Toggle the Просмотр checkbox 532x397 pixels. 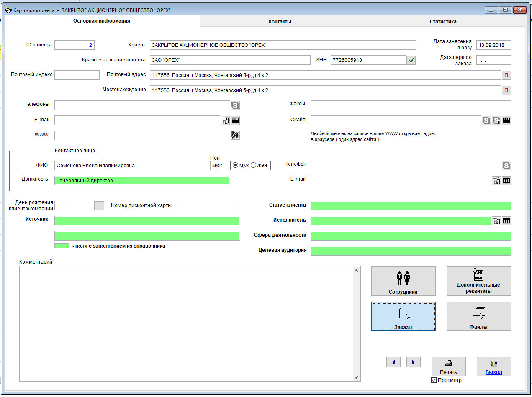pos(434,380)
